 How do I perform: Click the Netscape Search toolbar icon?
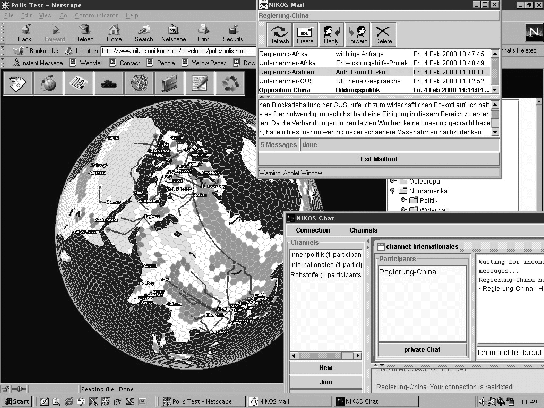[x=144, y=33]
